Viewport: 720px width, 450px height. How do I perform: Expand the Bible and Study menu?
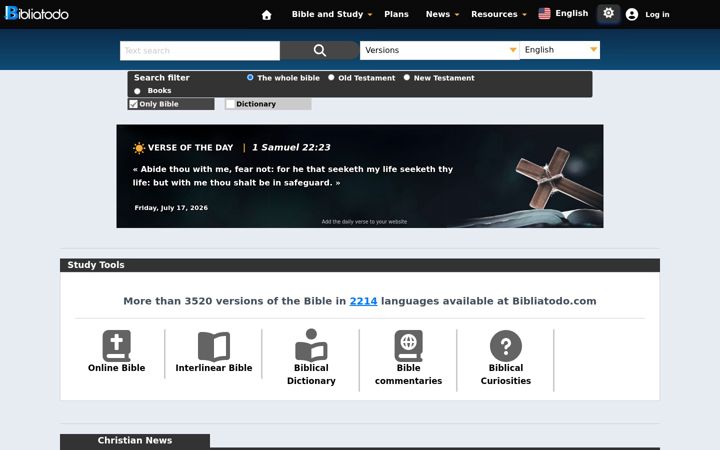[x=332, y=14]
